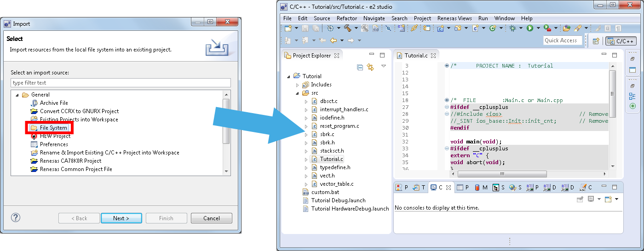Open Project Explorer view menu triangle
The height and width of the screenshot is (251, 644).
[384, 66]
